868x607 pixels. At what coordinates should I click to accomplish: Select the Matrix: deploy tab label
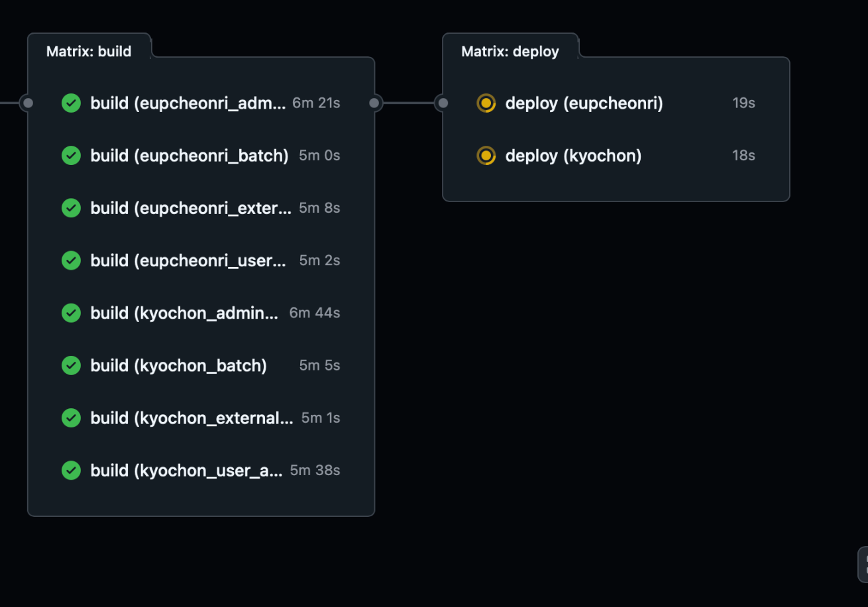pyautogui.click(x=510, y=51)
